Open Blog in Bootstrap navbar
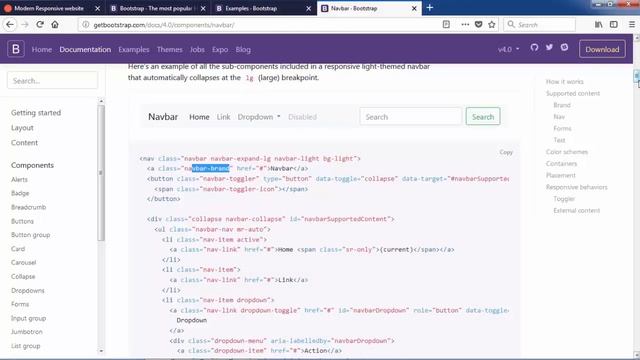This screenshot has height=360, width=640. (243, 49)
